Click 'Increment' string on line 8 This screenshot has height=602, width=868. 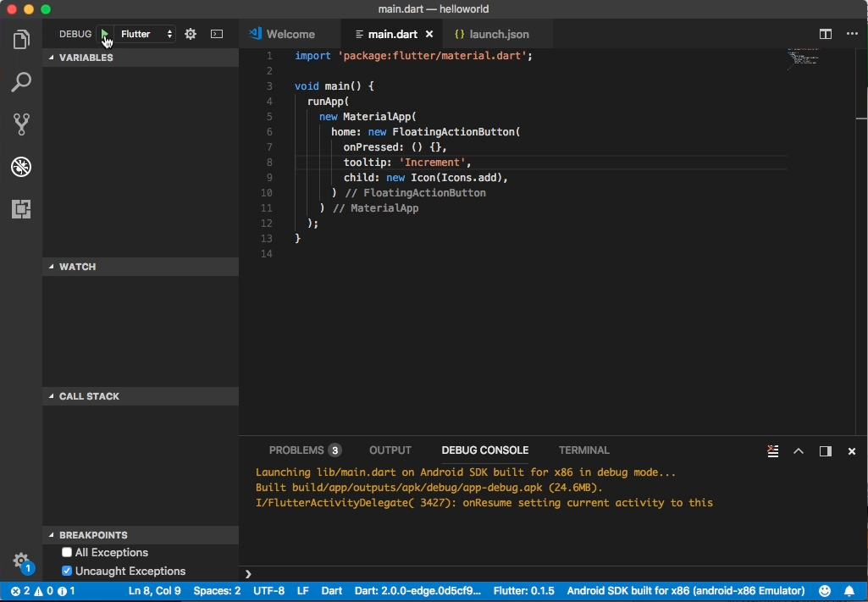[x=433, y=162]
